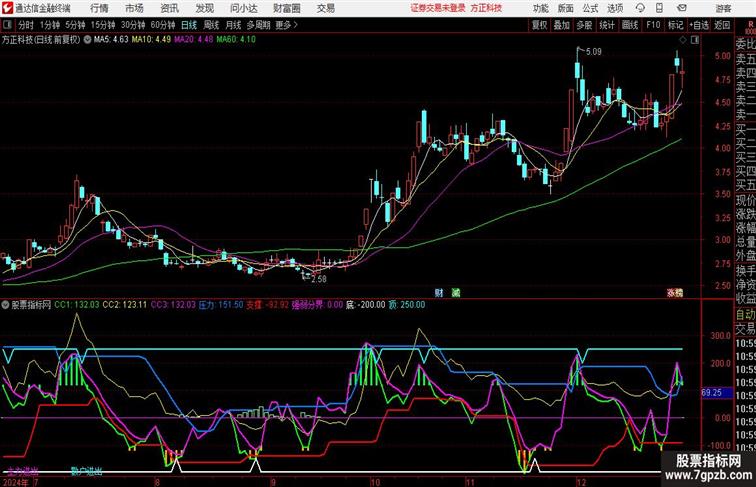Open the 资讯 menu

170,8
